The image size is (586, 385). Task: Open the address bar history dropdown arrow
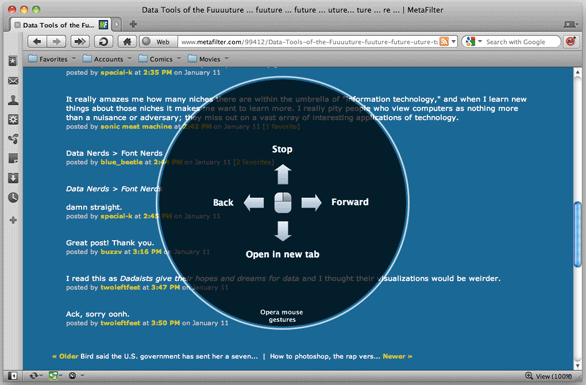[453, 41]
